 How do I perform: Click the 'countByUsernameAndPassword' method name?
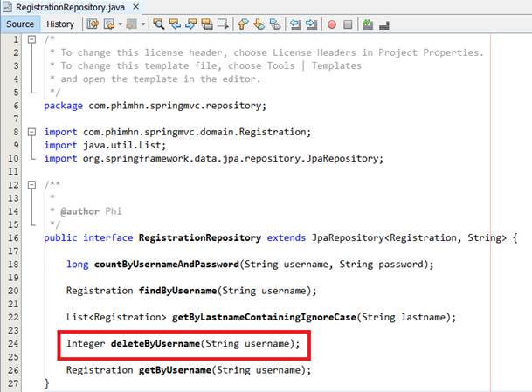[x=167, y=265]
